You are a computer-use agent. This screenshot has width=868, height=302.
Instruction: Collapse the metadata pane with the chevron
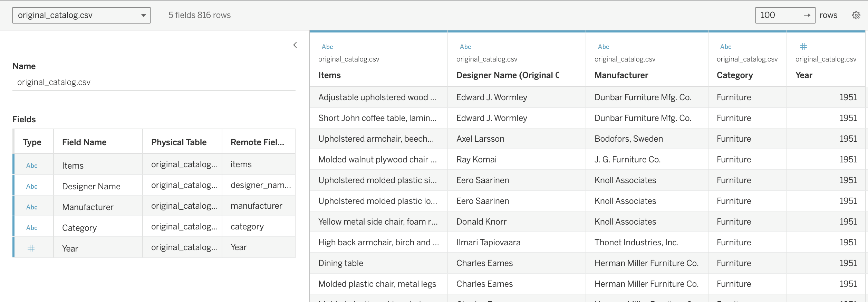tap(295, 45)
